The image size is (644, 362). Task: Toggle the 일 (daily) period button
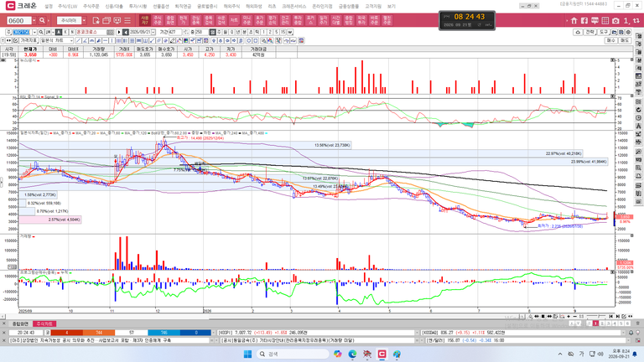pos(212,32)
